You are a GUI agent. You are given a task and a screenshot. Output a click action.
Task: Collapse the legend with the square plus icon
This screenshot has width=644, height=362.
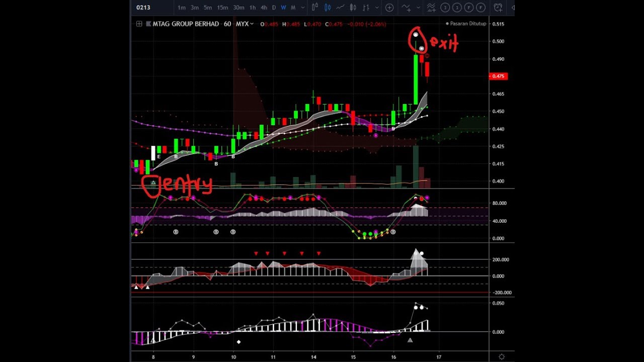coord(139,24)
